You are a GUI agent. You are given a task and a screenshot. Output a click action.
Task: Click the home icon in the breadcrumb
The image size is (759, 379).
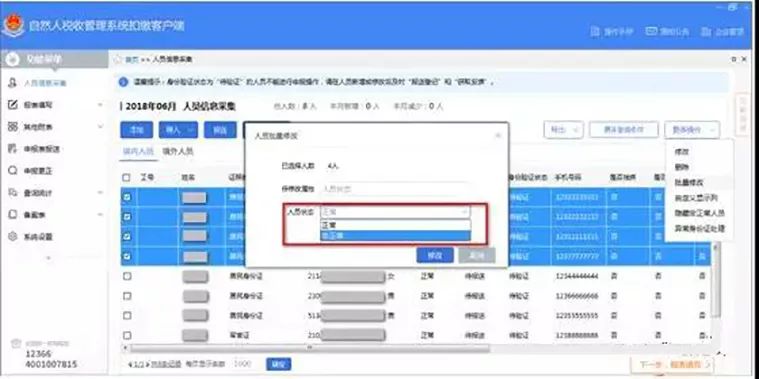click(x=118, y=60)
